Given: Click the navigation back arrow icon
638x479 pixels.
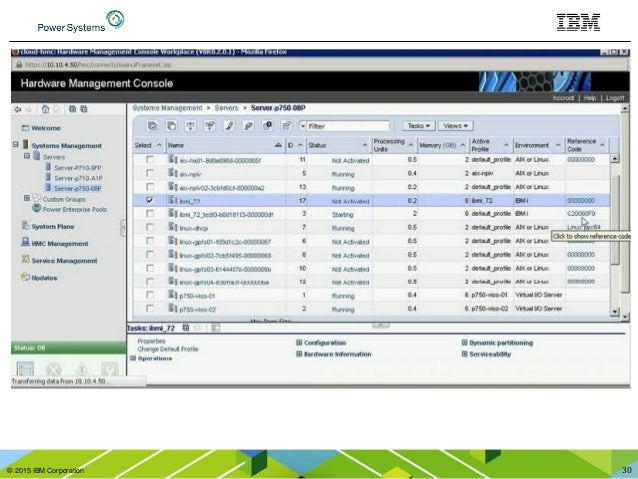Looking at the screenshot, I should click(x=17, y=109).
